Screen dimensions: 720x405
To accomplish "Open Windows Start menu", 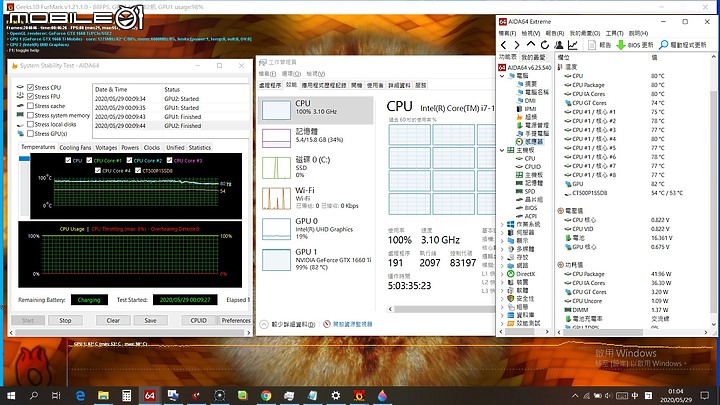I will pyautogui.click(x=11, y=395).
